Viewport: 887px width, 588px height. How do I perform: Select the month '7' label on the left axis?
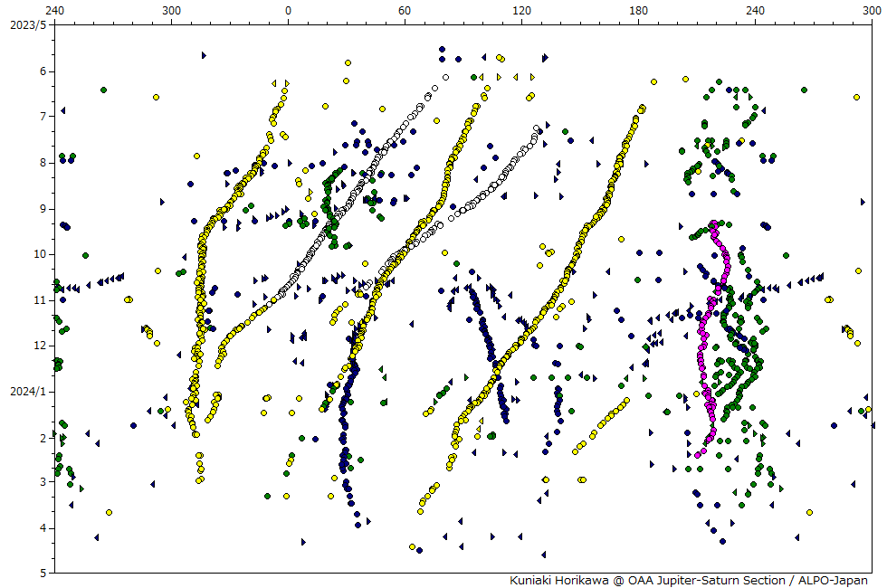coord(43,117)
